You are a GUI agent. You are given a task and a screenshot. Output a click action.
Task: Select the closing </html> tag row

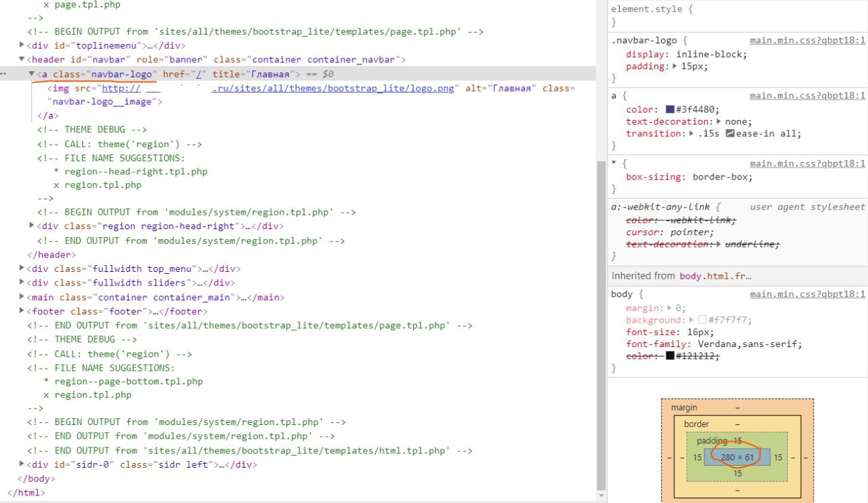coord(26,493)
